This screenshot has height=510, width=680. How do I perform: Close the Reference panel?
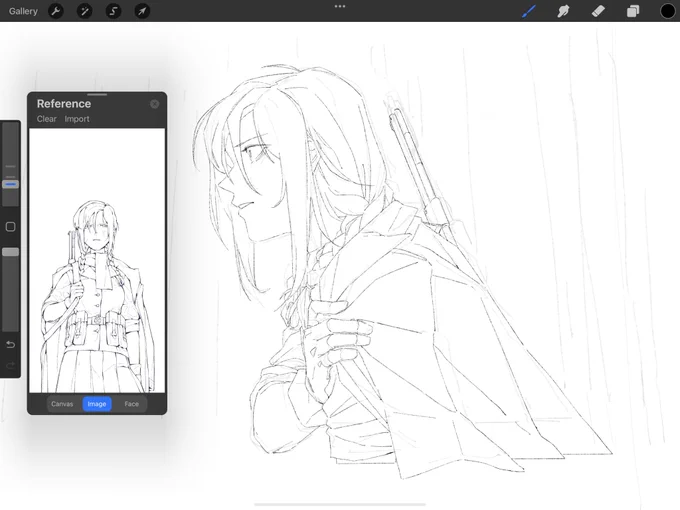pos(154,104)
